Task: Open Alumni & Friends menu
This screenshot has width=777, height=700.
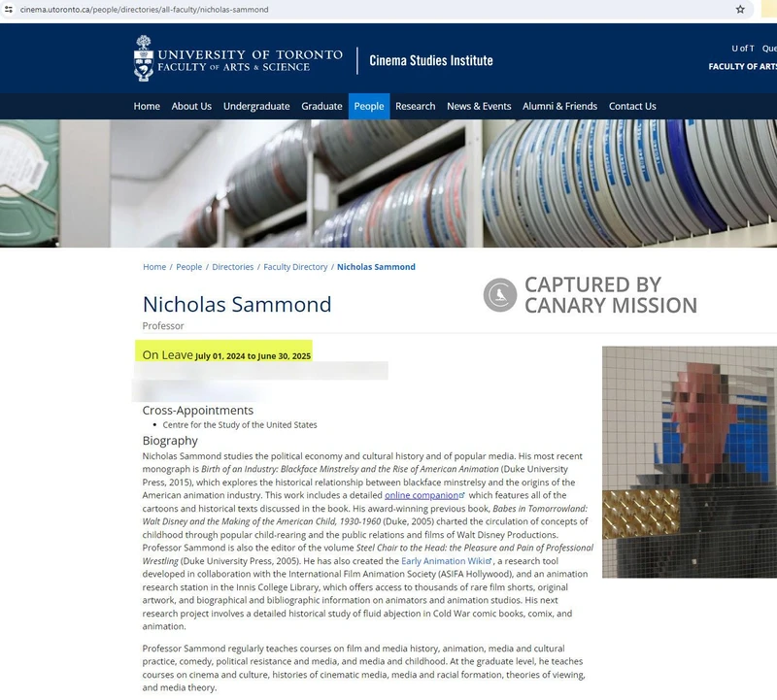Action: click(559, 106)
